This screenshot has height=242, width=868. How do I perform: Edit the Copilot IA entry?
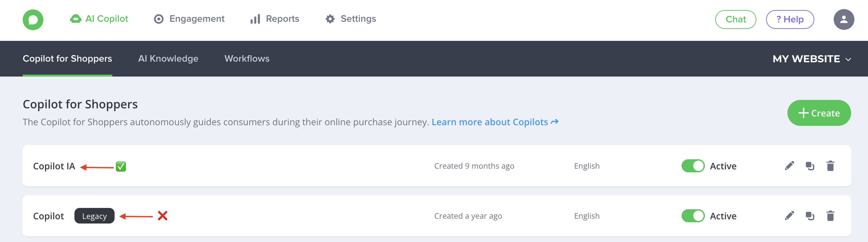[x=789, y=166]
